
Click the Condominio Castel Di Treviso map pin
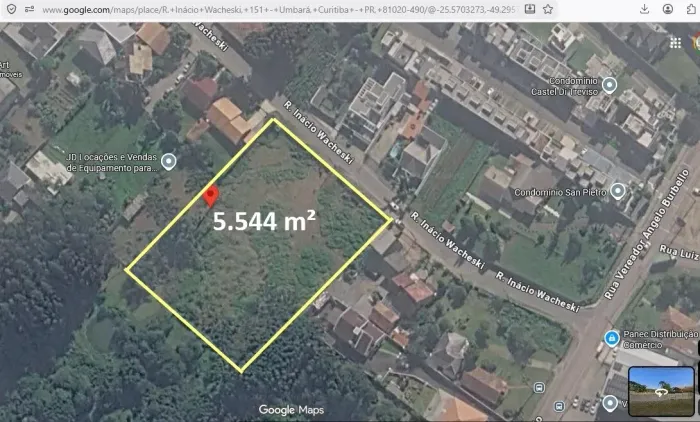[x=609, y=85]
